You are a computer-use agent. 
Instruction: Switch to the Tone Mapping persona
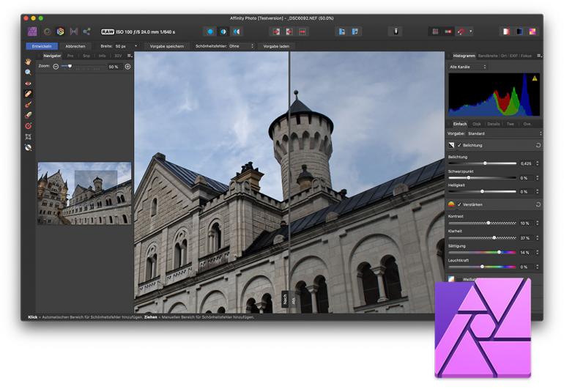[x=74, y=32]
